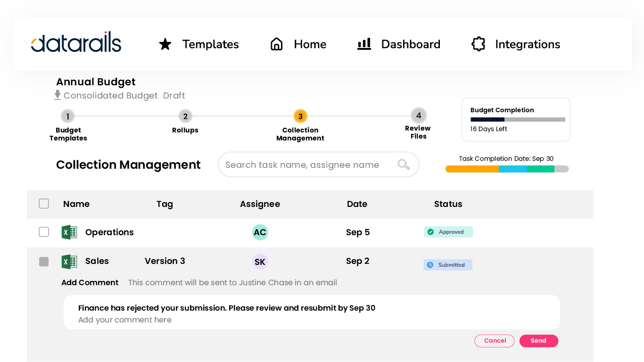Click the Home house icon

276,44
